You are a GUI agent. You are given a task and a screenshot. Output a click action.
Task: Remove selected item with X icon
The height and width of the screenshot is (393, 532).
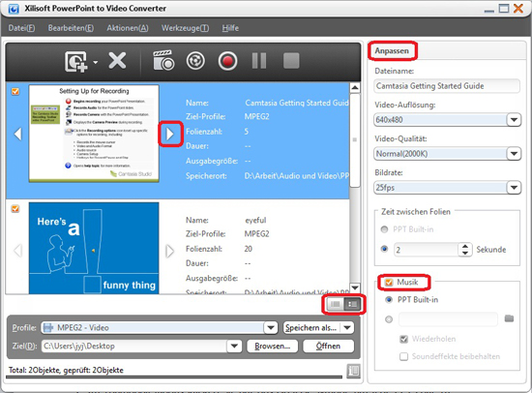117,61
